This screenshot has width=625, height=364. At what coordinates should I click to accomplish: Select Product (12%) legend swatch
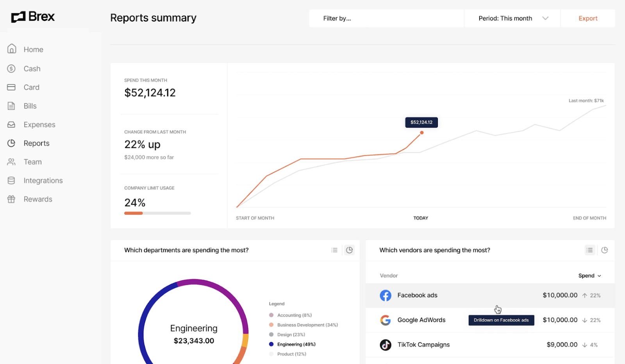click(271, 354)
